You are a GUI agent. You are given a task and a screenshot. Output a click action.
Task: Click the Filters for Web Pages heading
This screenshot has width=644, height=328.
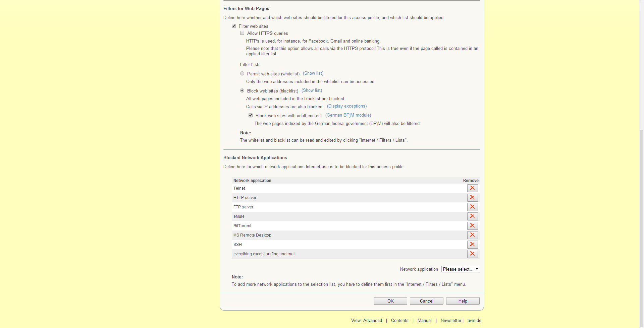point(246,9)
